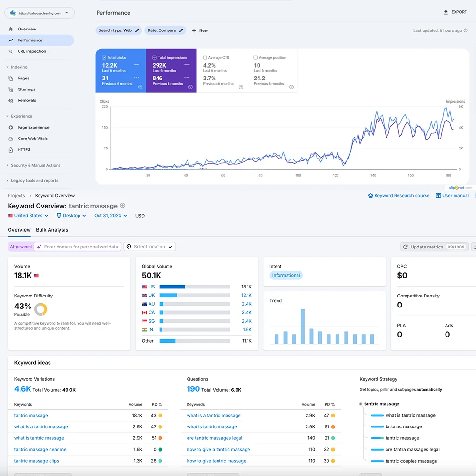Enable the Average position checkbox
This screenshot has height=476, width=476.
[256, 58]
